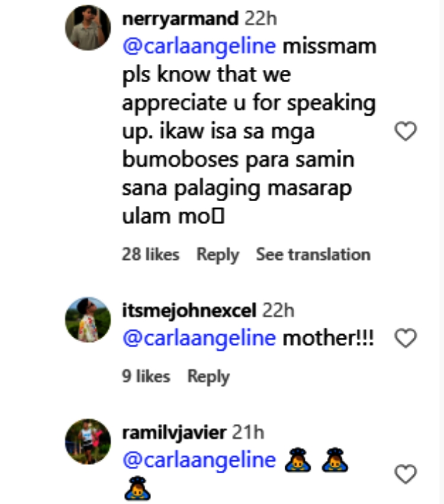Click ramilvjavier's profile avatar
444x504 pixels.
pos(88,441)
